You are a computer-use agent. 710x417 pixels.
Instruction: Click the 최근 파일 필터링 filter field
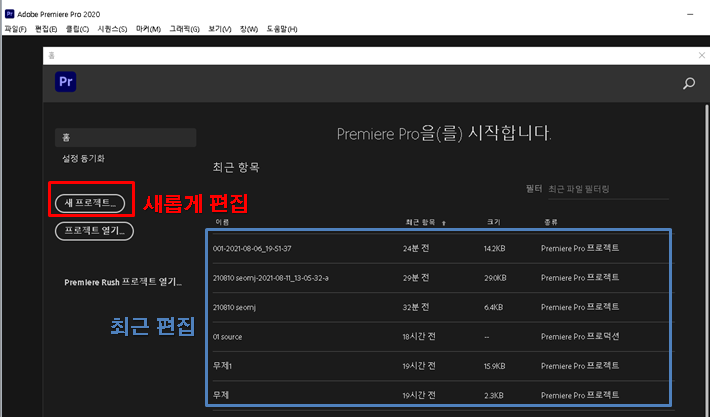tap(608, 189)
